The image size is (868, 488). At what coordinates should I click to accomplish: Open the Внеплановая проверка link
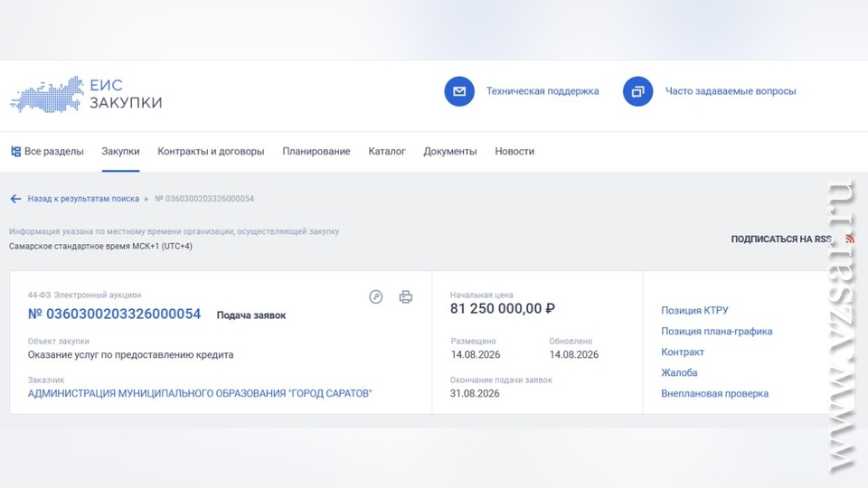tap(714, 393)
